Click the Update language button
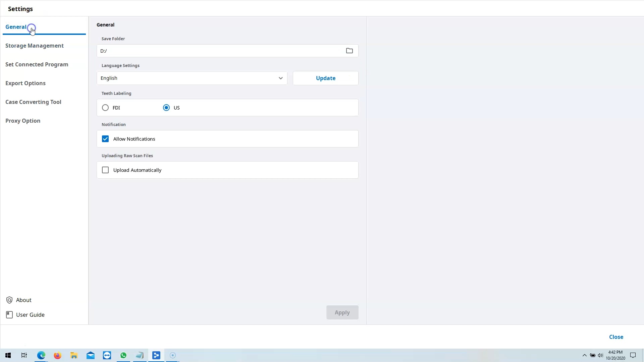 click(x=326, y=78)
